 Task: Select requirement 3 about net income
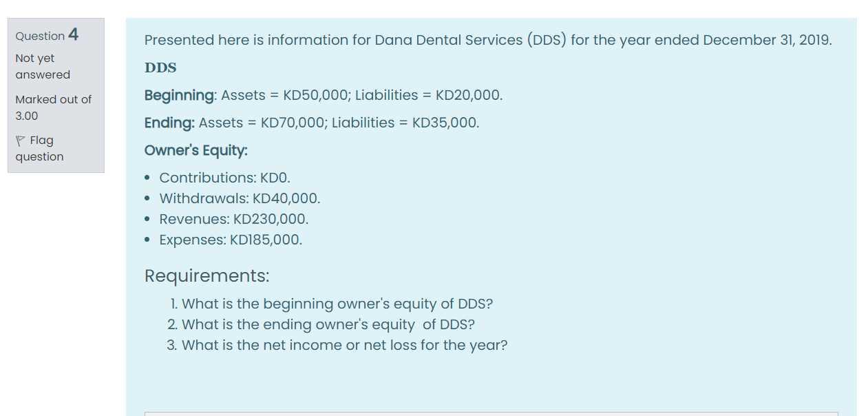(343, 345)
